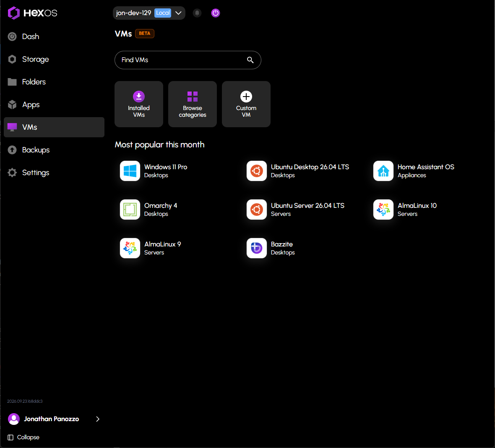Go to Storage in sidebar
Screen dimensions: 495x448
pos(54,59)
